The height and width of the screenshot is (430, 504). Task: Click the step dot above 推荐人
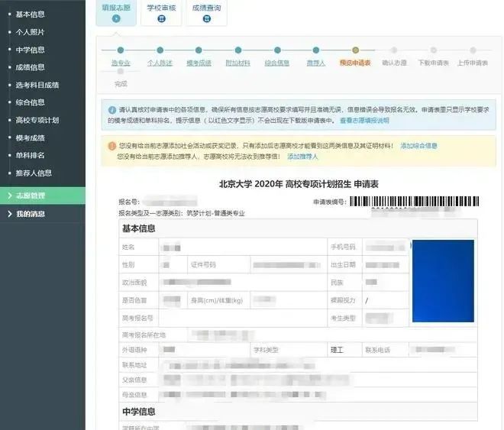coord(316,50)
